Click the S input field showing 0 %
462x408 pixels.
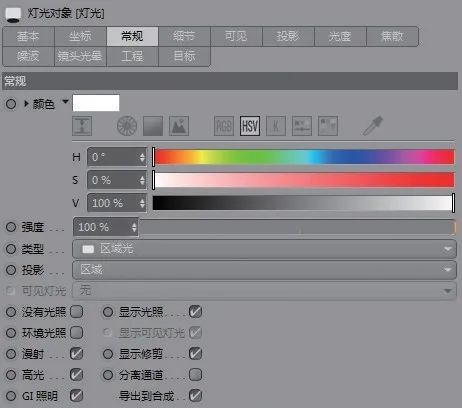point(117,180)
